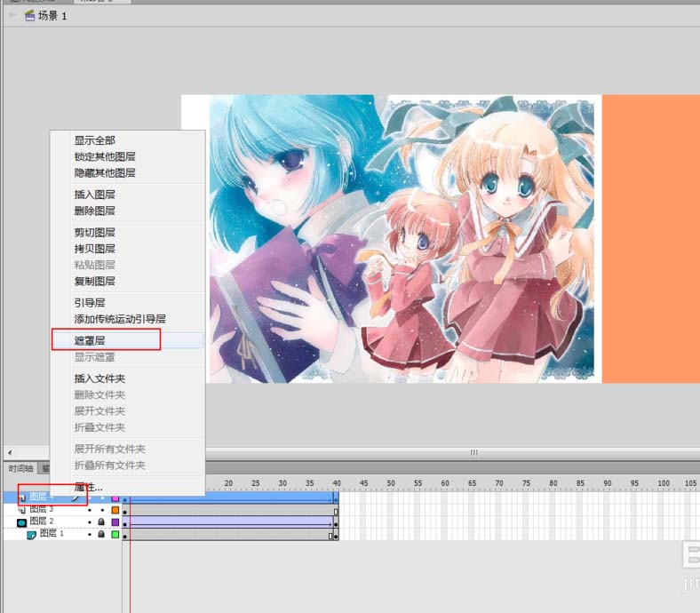Click the greyed 粘贴图层 entry
The image size is (700, 613).
pyautogui.click(x=95, y=265)
